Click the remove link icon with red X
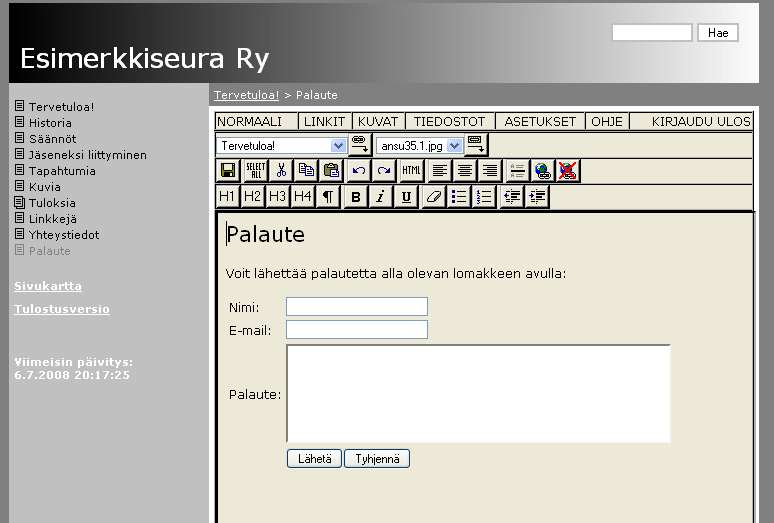 coord(568,171)
